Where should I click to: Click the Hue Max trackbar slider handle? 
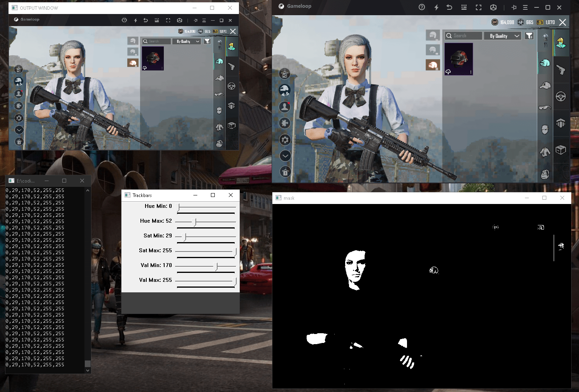pos(195,222)
